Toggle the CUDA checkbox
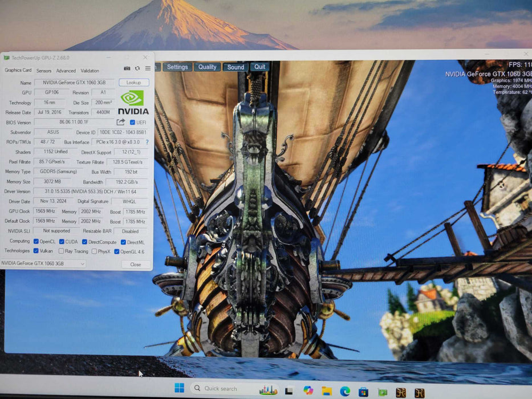 [62, 242]
